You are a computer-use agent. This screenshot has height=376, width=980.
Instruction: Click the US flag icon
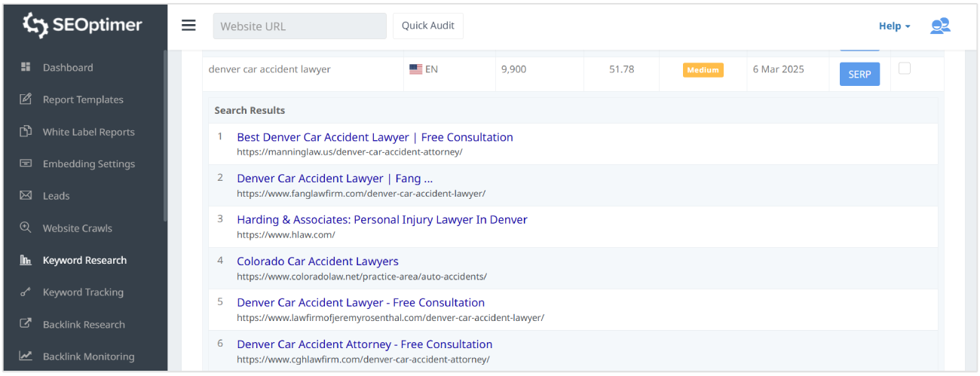pyautogui.click(x=415, y=69)
